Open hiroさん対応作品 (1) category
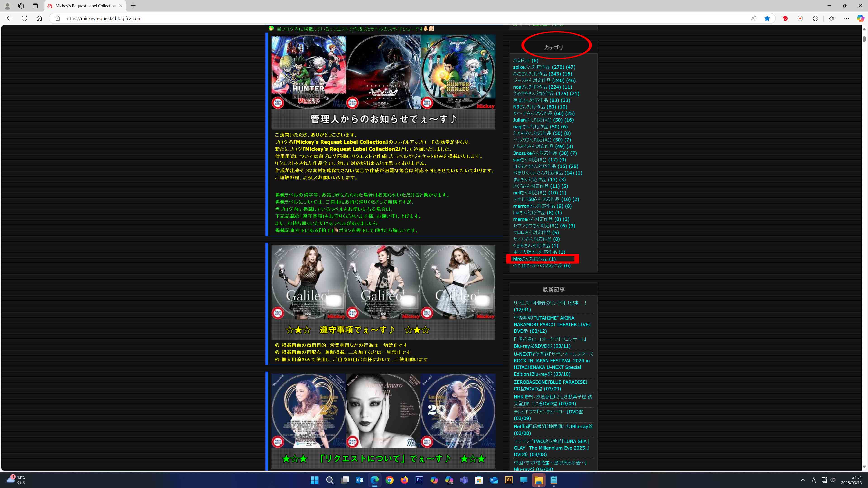Viewport: 868px width, 488px height. (534, 259)
